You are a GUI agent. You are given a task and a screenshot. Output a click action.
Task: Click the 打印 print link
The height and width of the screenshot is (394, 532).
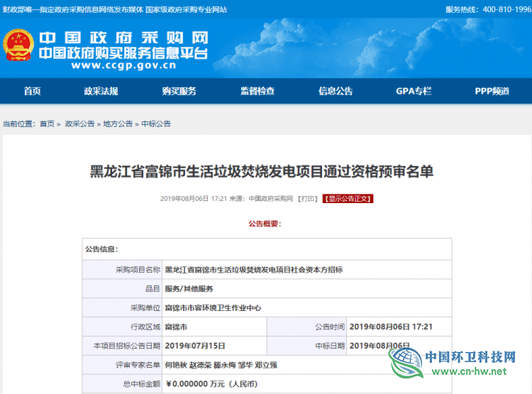(x=307, y=199)
